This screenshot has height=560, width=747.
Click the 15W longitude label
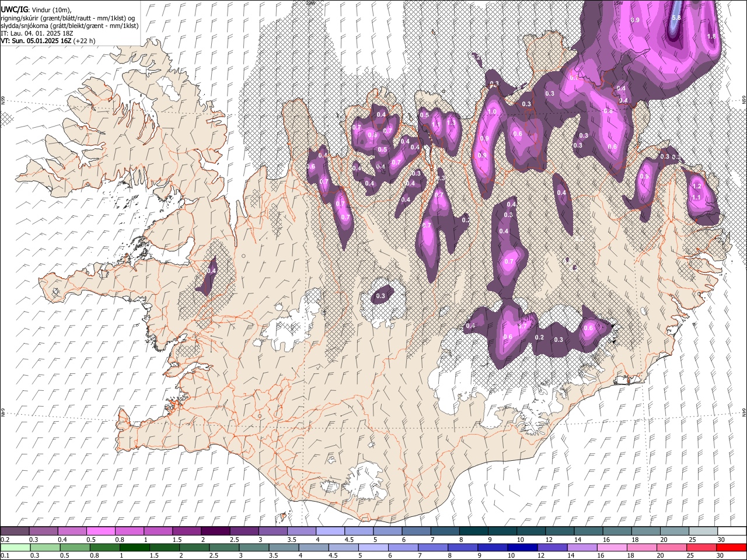click(618, 3)
